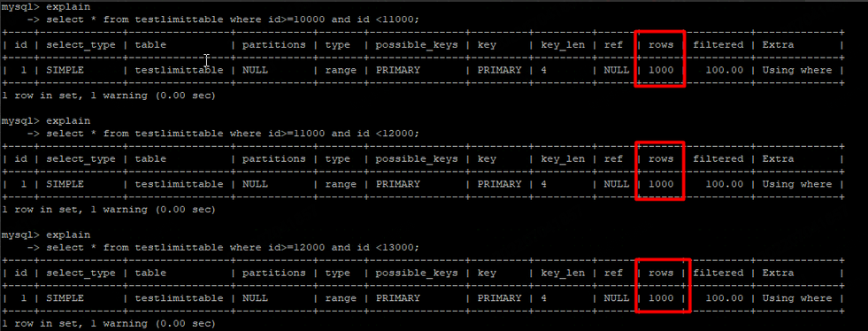Click the 1000 value in second table
The height and width of the screenshot is (331, 868).
tap(661, 184)
